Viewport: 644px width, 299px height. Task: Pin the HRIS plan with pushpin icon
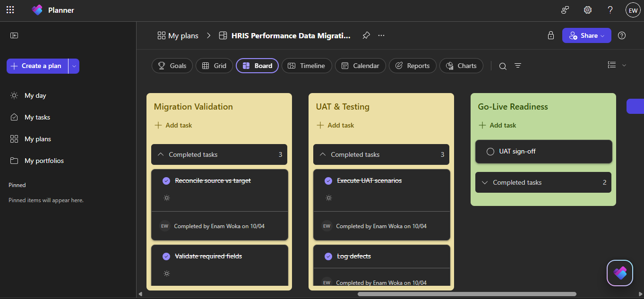366,35
